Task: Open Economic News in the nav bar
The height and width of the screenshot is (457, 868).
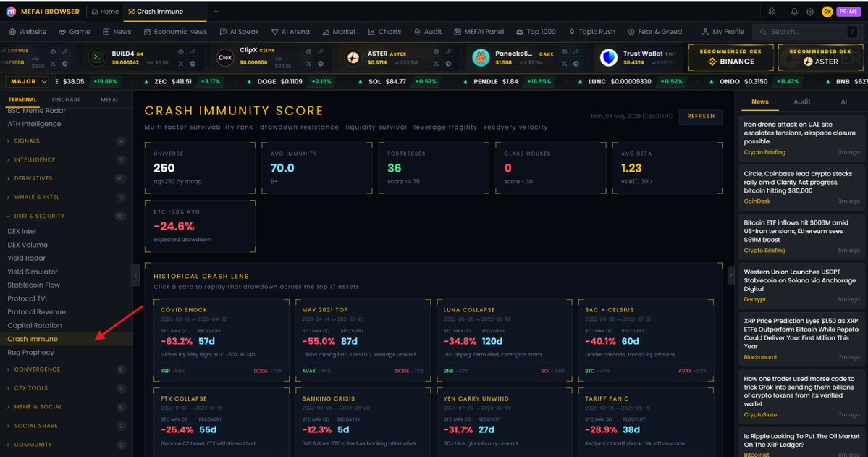Action: tap(175, 32)
